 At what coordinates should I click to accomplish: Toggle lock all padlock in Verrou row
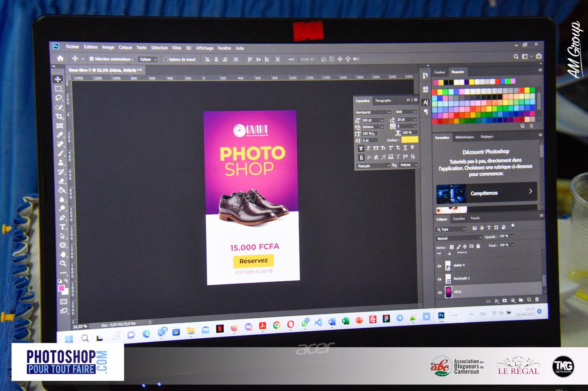(x=478, y=246)
